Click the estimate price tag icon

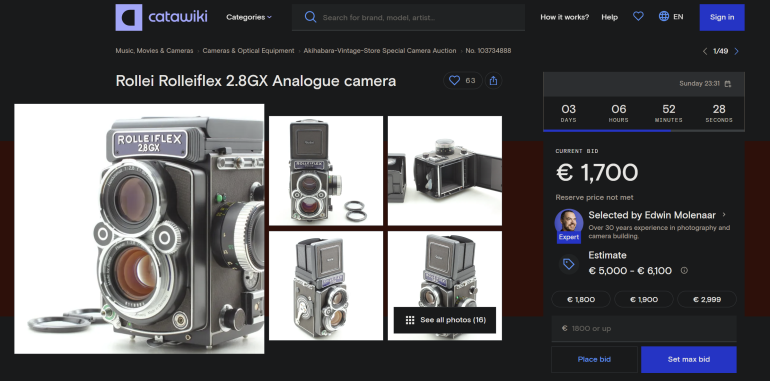coord(569,264)
